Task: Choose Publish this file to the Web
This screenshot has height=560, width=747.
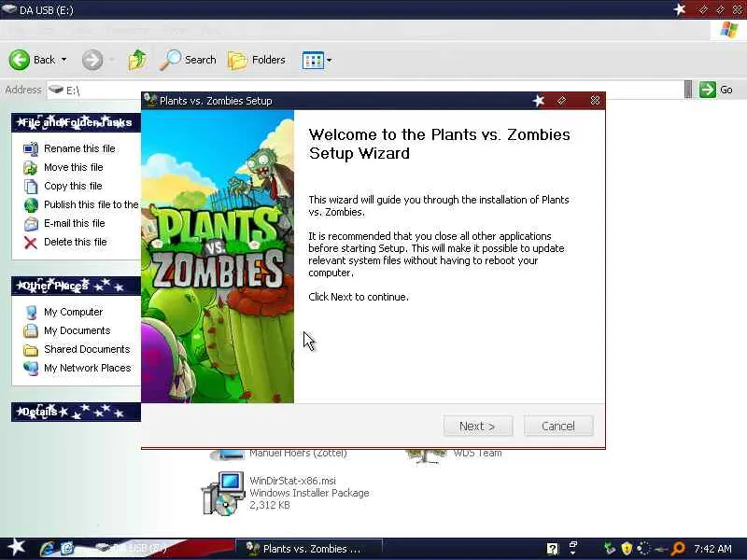Action: tap(91, 204)
